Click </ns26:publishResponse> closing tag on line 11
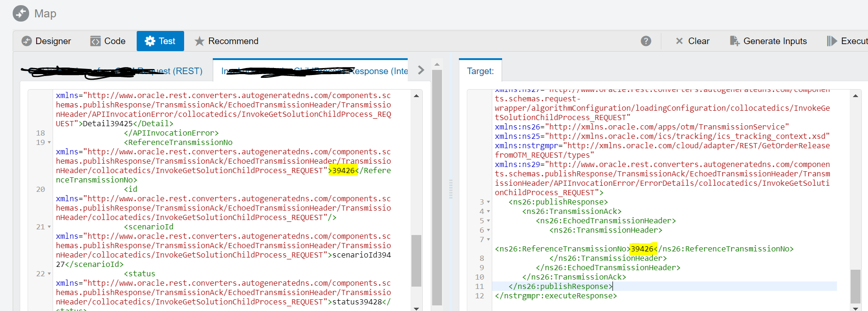This screenshot has height=311, width=868. (560, 287)
